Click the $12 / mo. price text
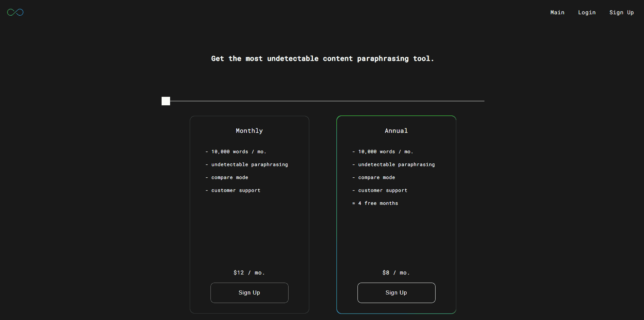 [x=249, y=273]
